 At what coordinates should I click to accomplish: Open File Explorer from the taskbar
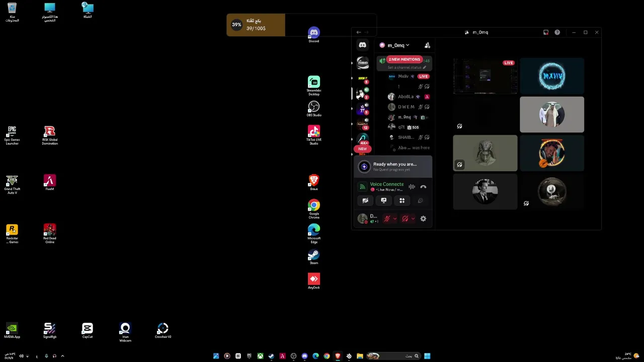click(x=360, y=356)
